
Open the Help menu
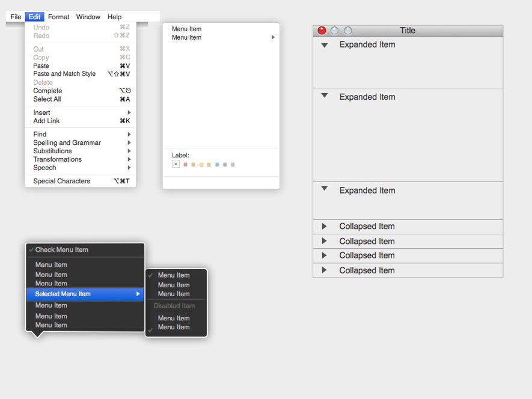(114, 17)
